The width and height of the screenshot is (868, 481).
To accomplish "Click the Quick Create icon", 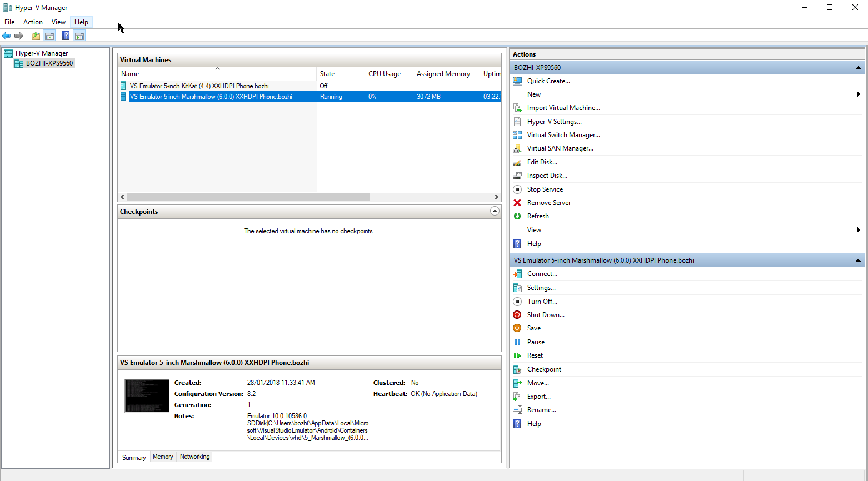I will [x=517, y=81].
